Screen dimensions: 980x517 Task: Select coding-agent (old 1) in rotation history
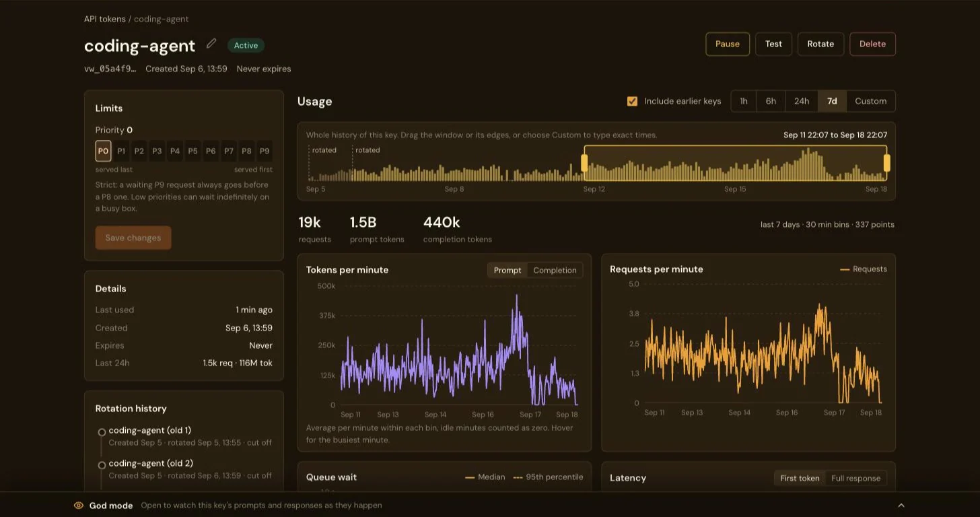[150, 430]
